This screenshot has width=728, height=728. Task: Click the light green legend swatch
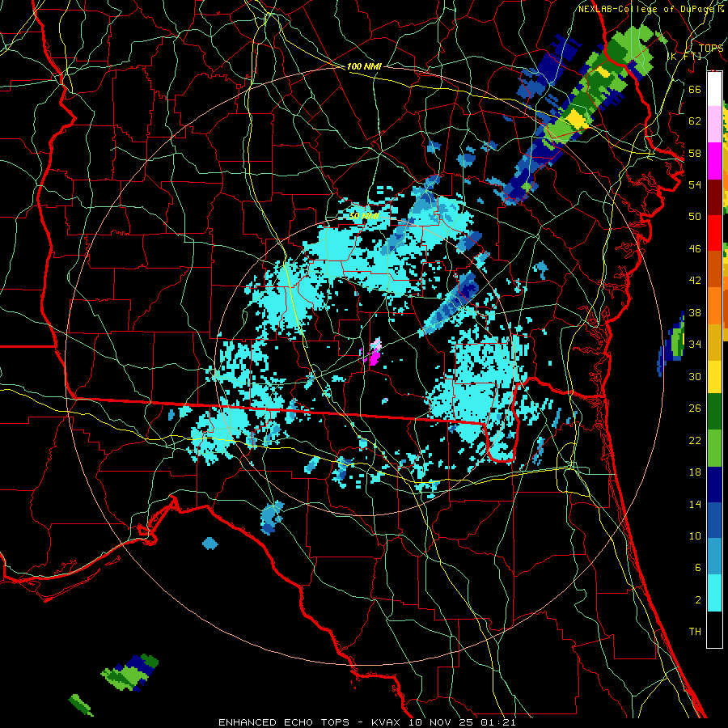(714, 448)
